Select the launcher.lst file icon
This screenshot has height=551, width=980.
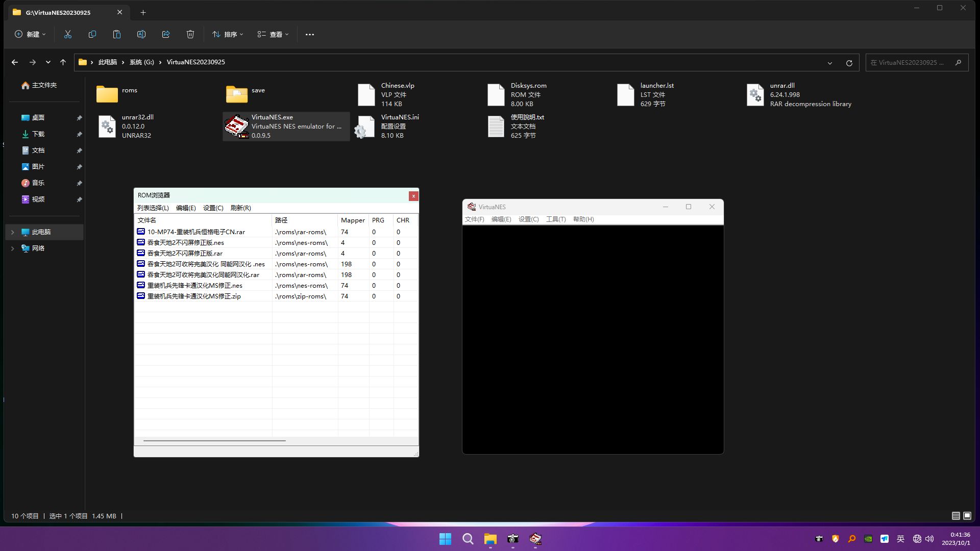click(x=626, y=95)
